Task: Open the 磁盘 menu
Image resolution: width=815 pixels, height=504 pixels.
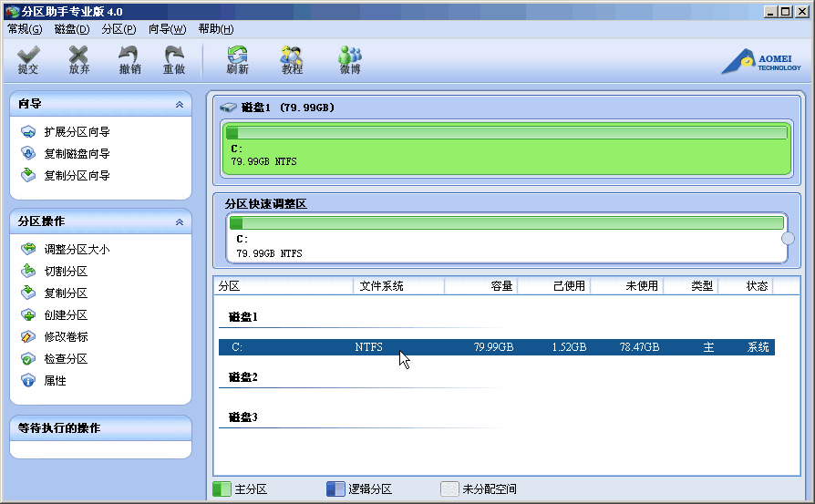Action: (x=72, y=29)
